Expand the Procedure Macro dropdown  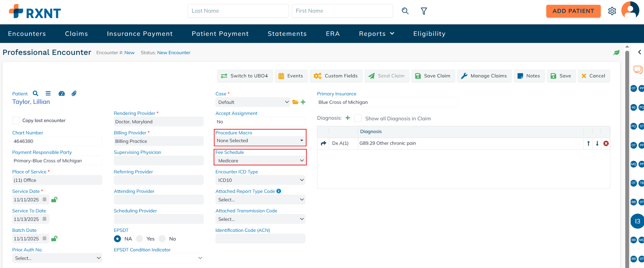pos(260,141)
